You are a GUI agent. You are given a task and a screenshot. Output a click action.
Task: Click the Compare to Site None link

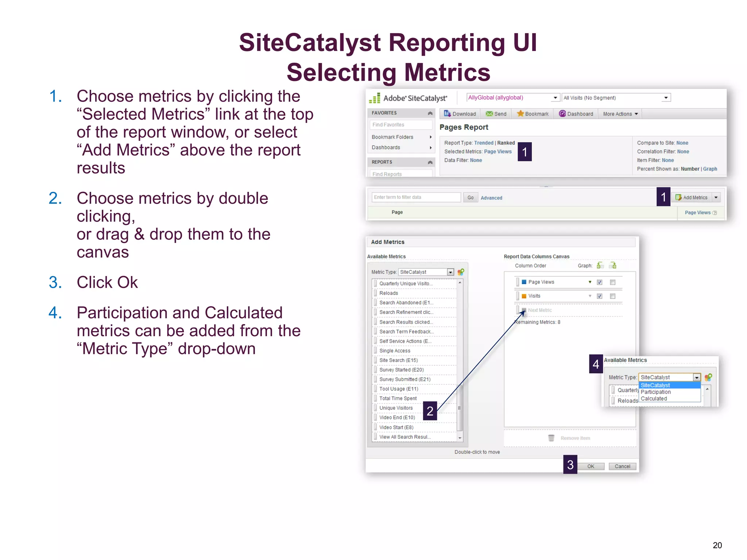(682, 143)
